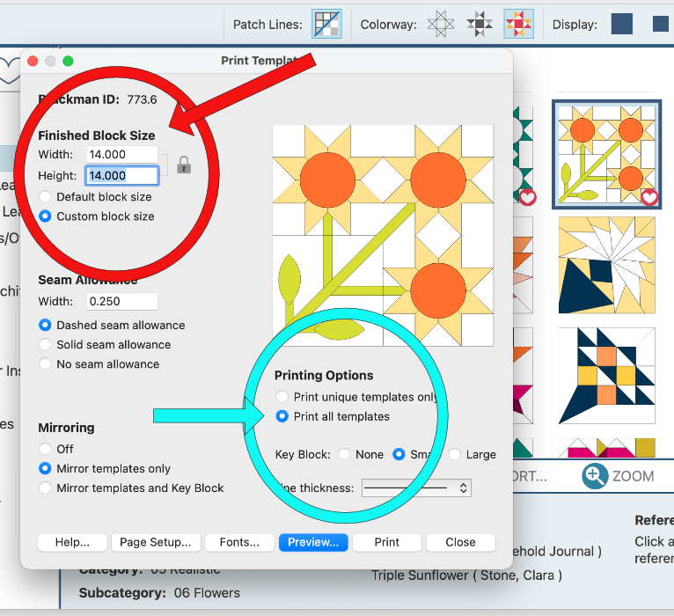Viewport: 674px width, 616px height.
Task: Set Key Block to Large
Action: pyautogui.click(x=455, y=455)
